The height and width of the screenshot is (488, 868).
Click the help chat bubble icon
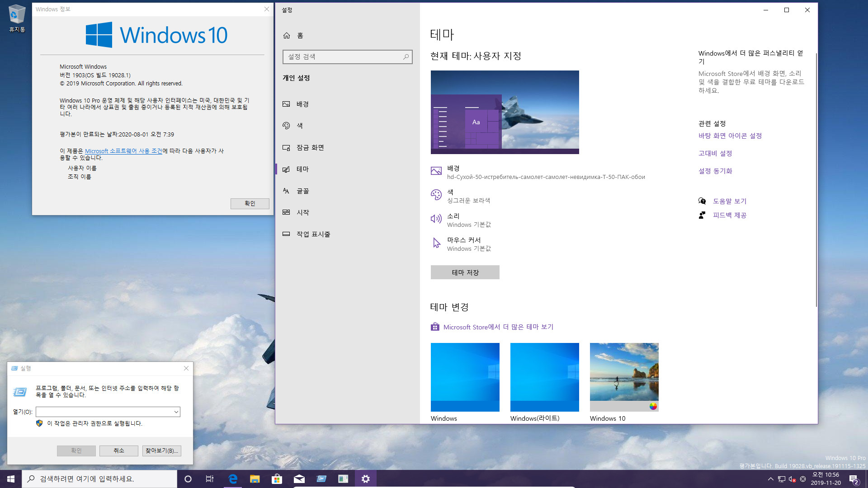click(702, 201)
